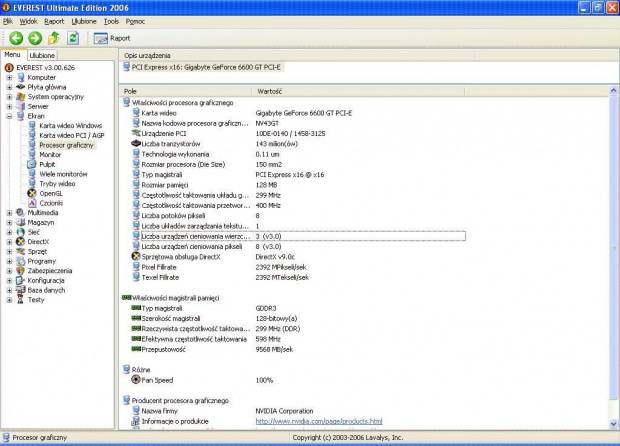This screenshot has height=446, width=620.
Task: Open the Raport button in toolbar
Action: [x=112, y=38]
